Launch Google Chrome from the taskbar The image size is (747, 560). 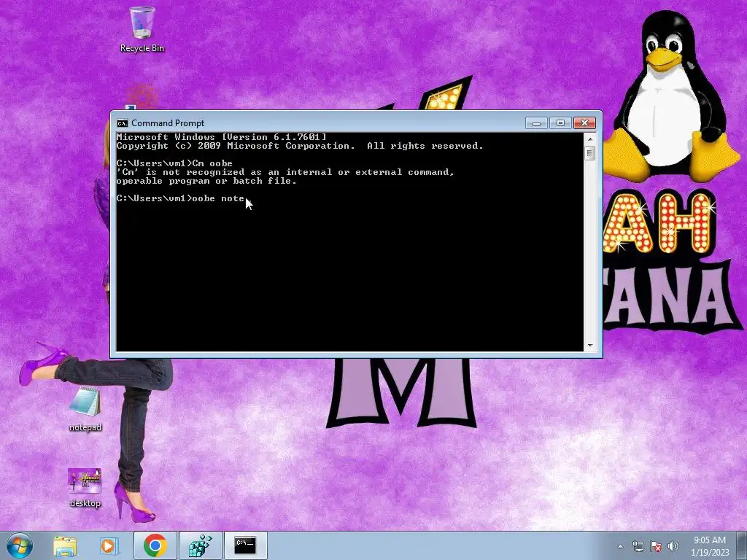point(155,545)
